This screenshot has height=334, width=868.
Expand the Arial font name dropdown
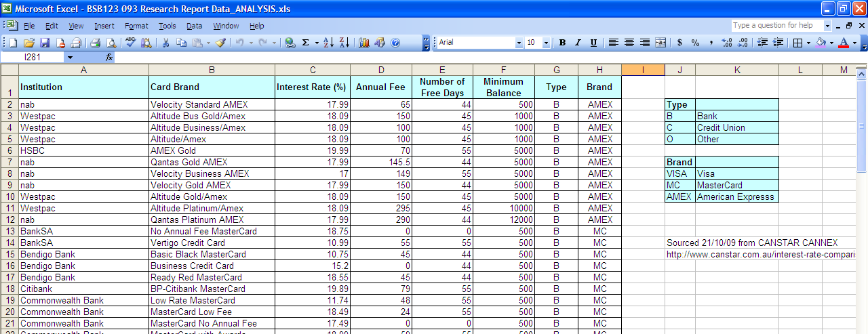[x=519, y=43]
